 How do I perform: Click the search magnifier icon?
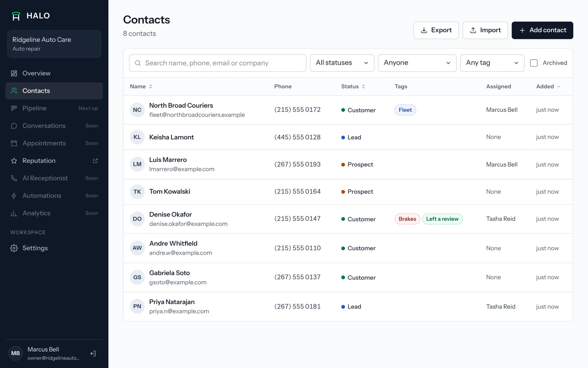[x=138, y=63]
